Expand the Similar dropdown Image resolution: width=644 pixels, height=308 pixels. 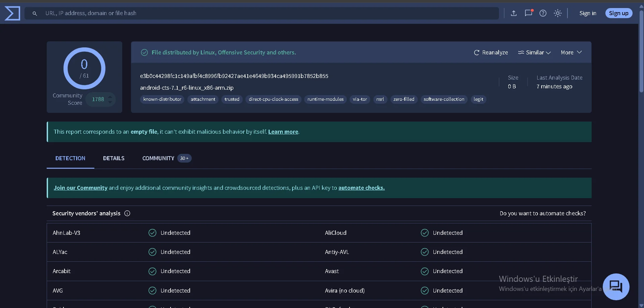coord(534,52)
